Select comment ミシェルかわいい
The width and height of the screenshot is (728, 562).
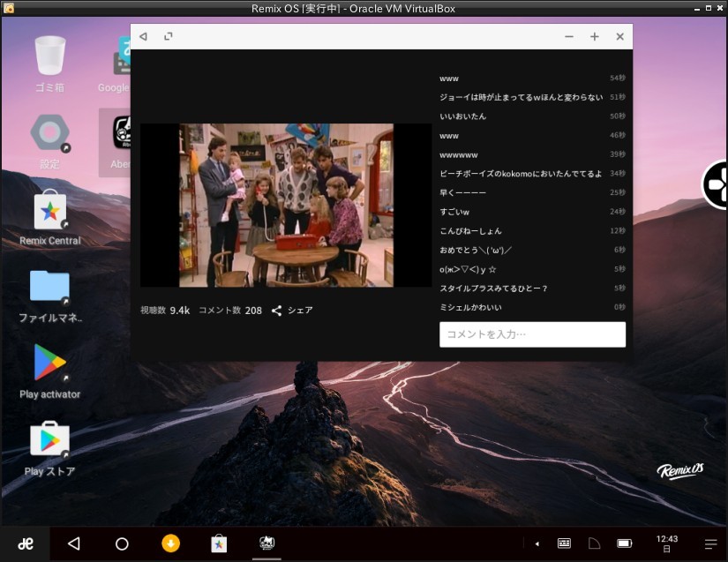click(470, 308)
